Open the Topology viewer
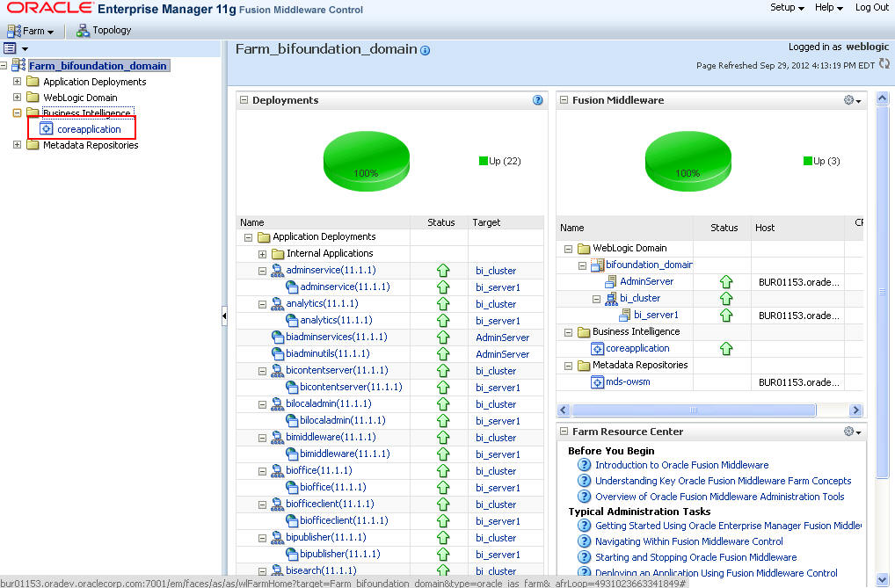895x588 pixels. coord(104,30)
